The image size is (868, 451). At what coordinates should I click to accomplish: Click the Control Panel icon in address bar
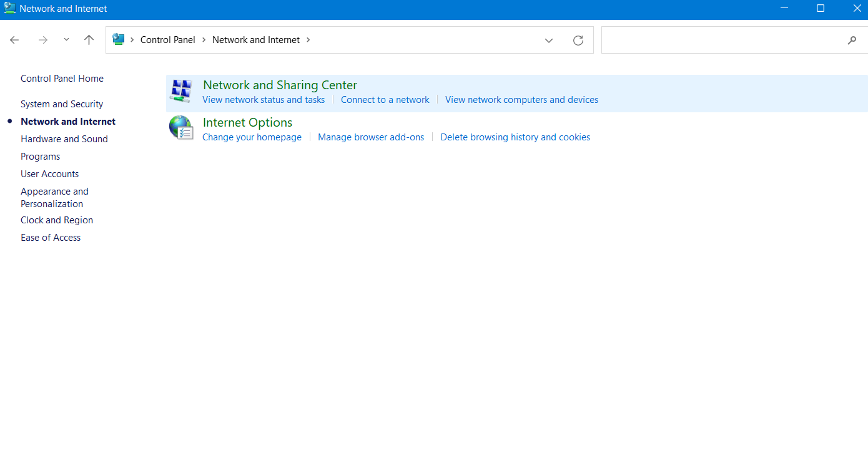[x=119, y=39]
